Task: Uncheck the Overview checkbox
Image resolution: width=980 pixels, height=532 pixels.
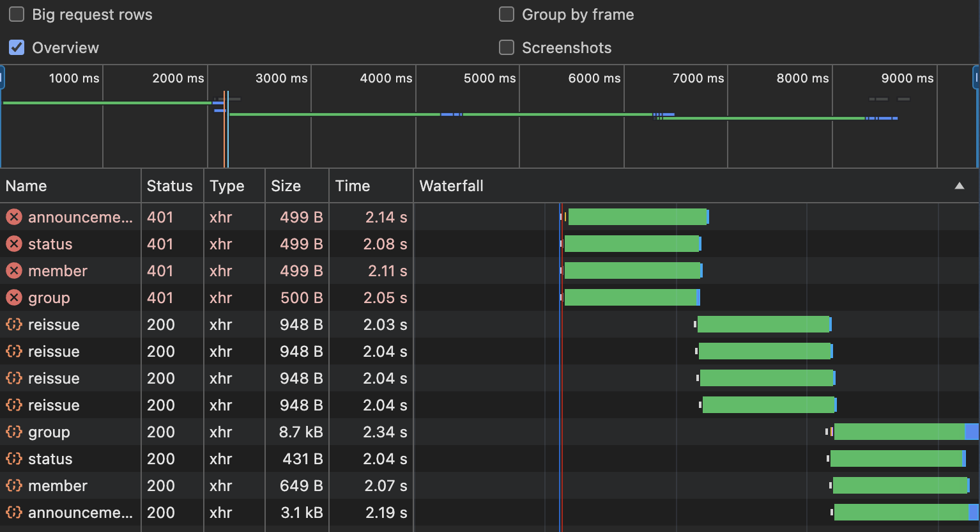Action: pos(17,47)
